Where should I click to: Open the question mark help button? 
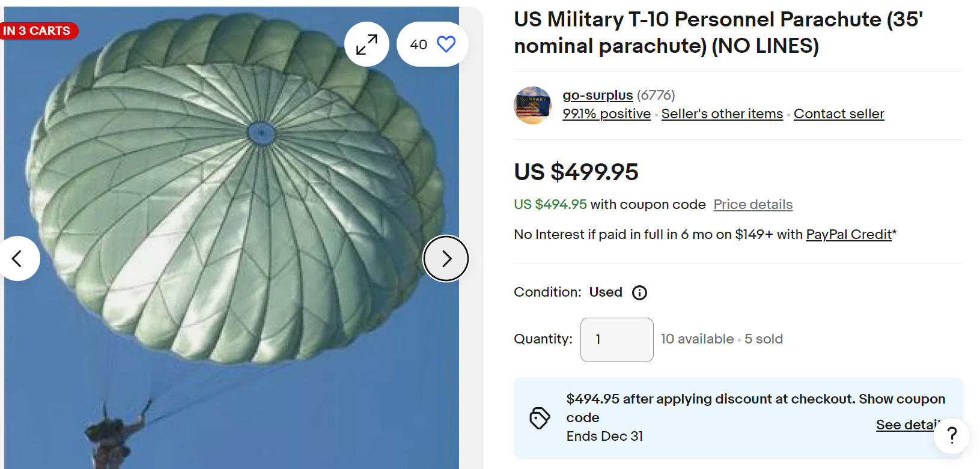coord(952,435)
